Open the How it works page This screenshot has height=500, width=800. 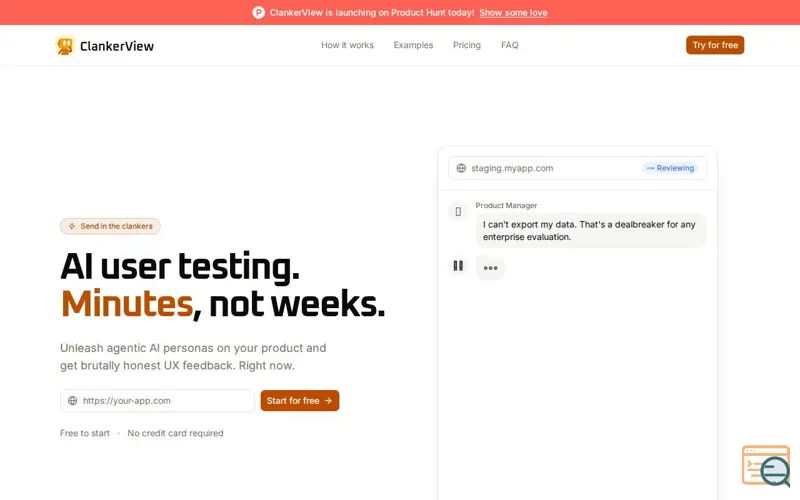click(347, 45)
